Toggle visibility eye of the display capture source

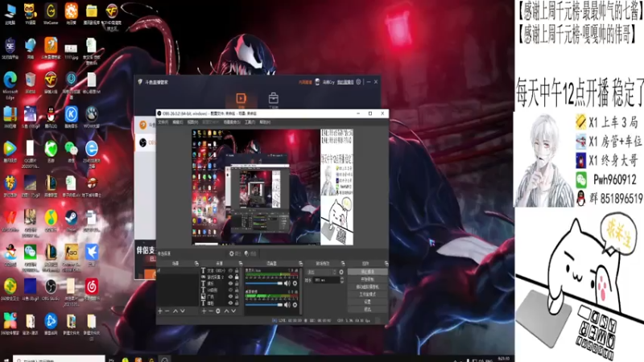(x=230, y=277)
